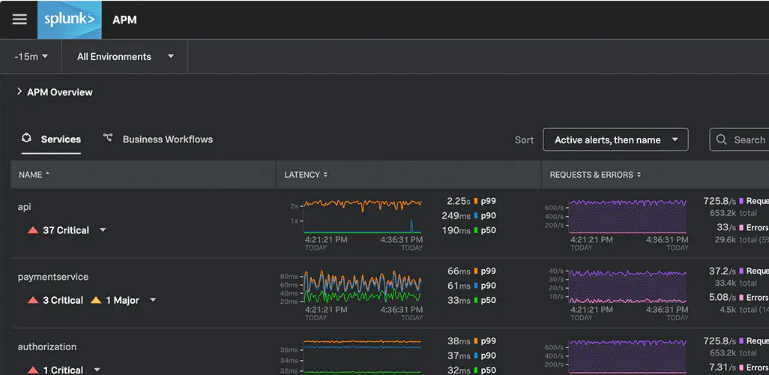
Task: Click the 249ms p90 value for api
Action: pyautogui.click(x=456, y=216)
